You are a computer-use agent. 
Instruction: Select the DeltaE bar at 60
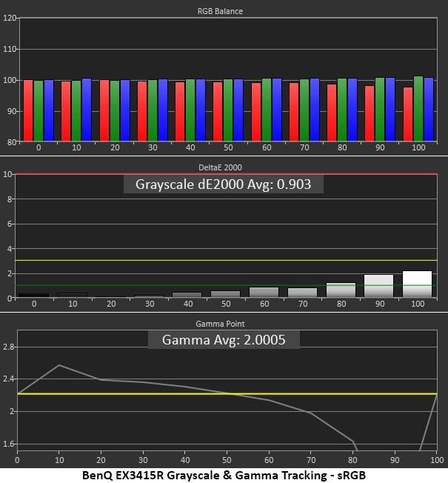[264, 293]
